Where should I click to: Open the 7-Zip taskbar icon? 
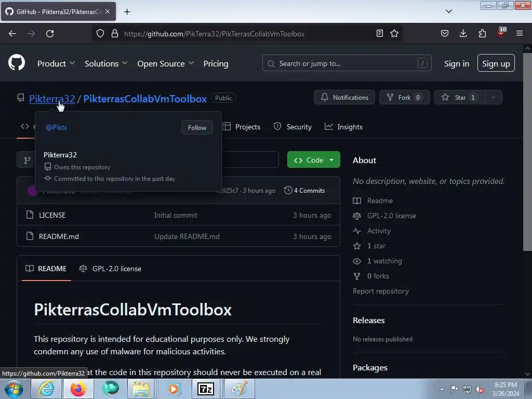tap(206, 389)
